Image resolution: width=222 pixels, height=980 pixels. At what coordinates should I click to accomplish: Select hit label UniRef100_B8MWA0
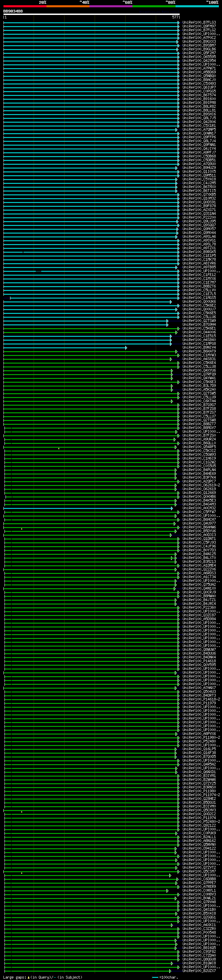(199, 596)
